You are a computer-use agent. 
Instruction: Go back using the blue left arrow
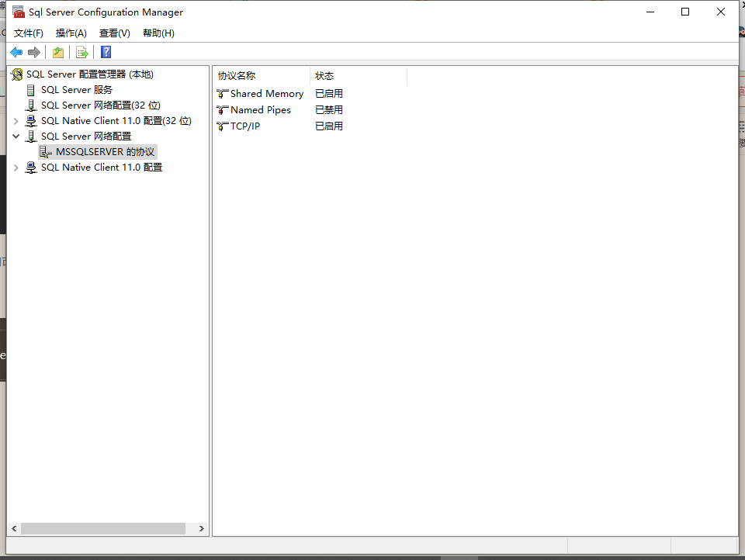click(16, 52)
